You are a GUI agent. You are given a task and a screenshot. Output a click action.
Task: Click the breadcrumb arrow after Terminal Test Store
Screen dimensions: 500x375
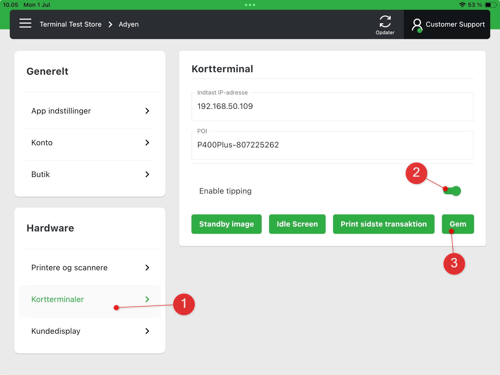coord(110,24)
